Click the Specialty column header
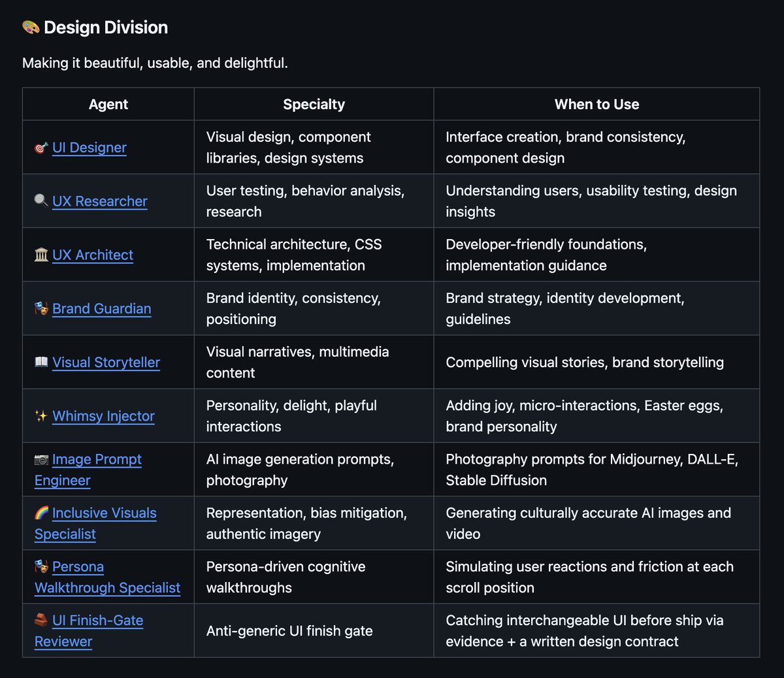This screenshot has width=784, height=678. point(314,105)
